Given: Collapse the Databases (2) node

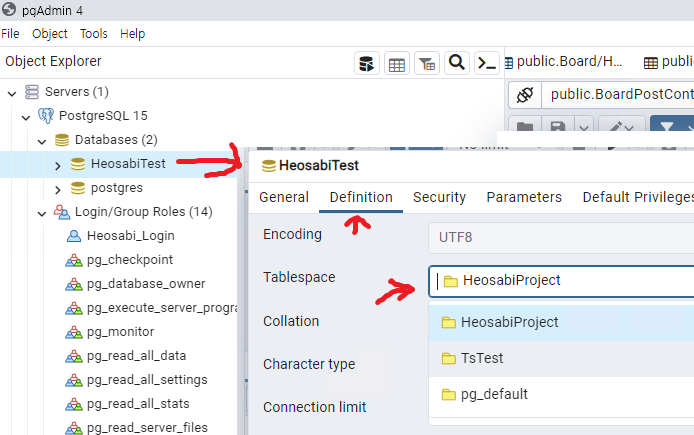Looking at the screenshot, I should coord(42,142).
